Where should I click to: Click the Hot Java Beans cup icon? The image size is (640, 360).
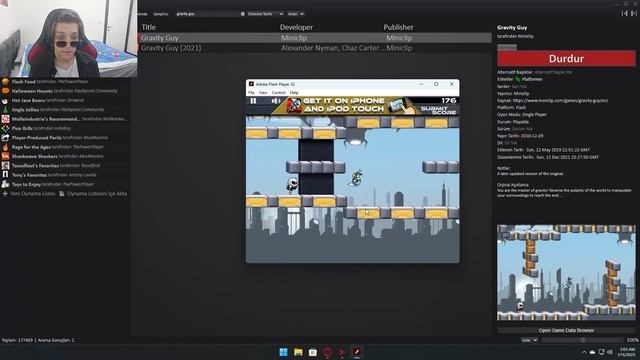[5, 100]
